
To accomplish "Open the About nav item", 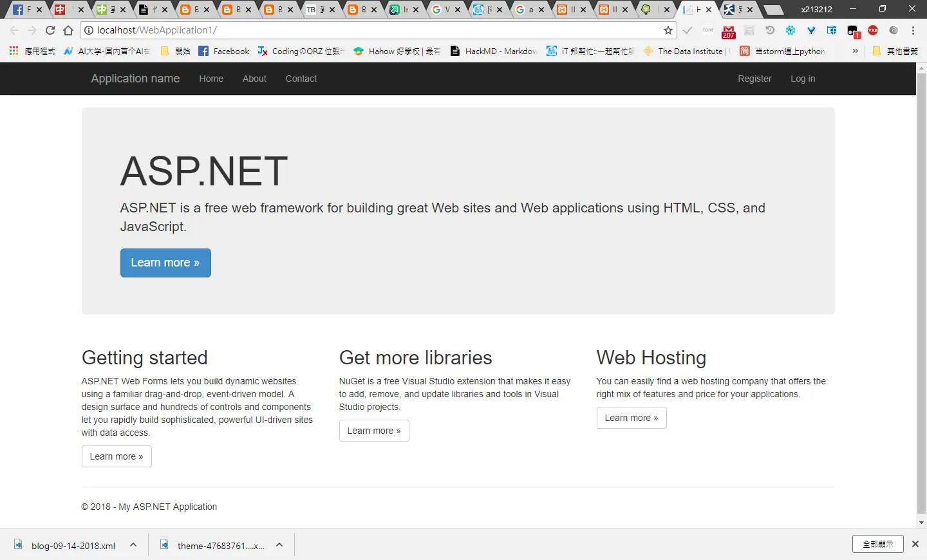I will (x=254, y=79).
